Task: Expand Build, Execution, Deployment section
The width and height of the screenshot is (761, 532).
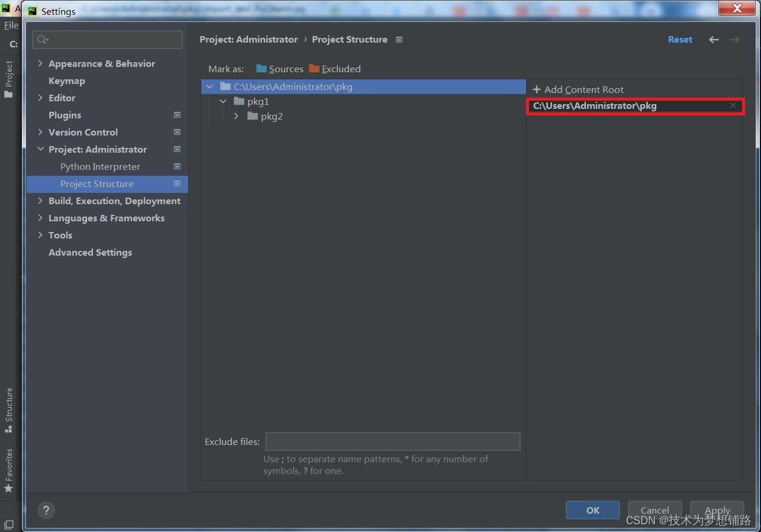Action: pyautogui.click(x=40, y=201)
